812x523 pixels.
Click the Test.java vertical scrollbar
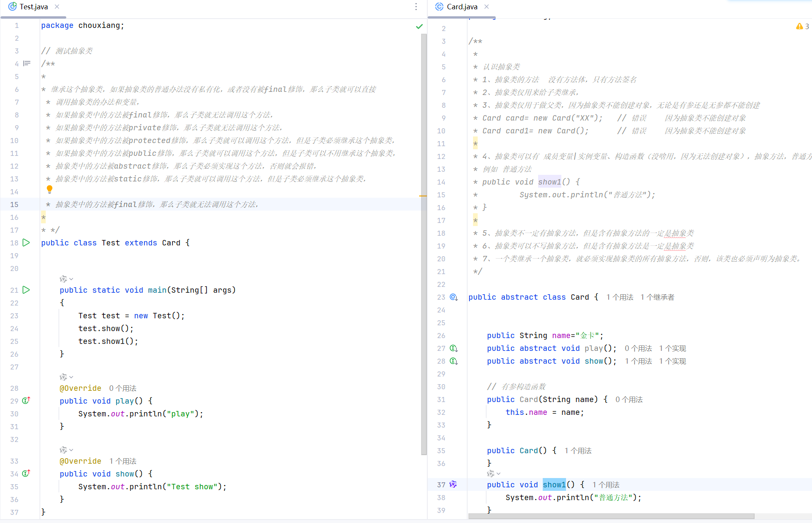click(424, 244)
